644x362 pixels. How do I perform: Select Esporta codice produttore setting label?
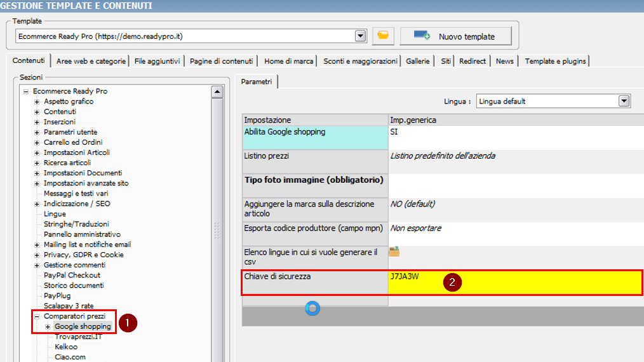coord(315,234)
